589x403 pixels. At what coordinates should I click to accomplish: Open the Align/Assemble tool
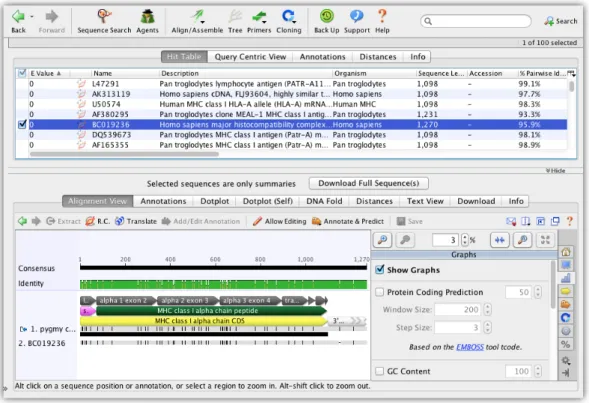tap(197, 21)
